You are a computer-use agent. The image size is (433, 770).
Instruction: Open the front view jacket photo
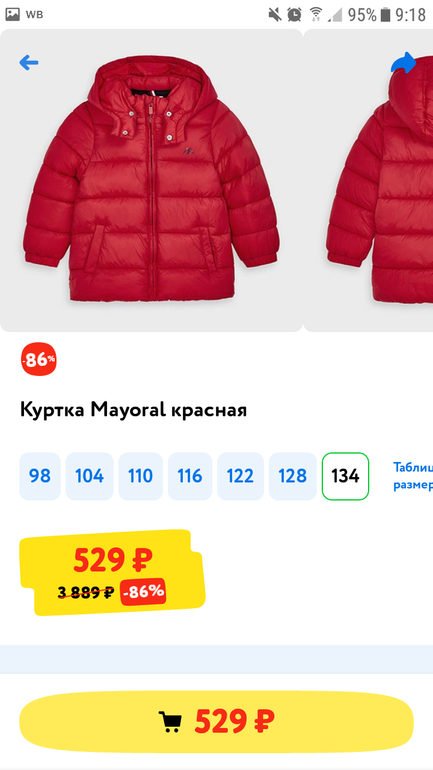(x=151, y=180)
